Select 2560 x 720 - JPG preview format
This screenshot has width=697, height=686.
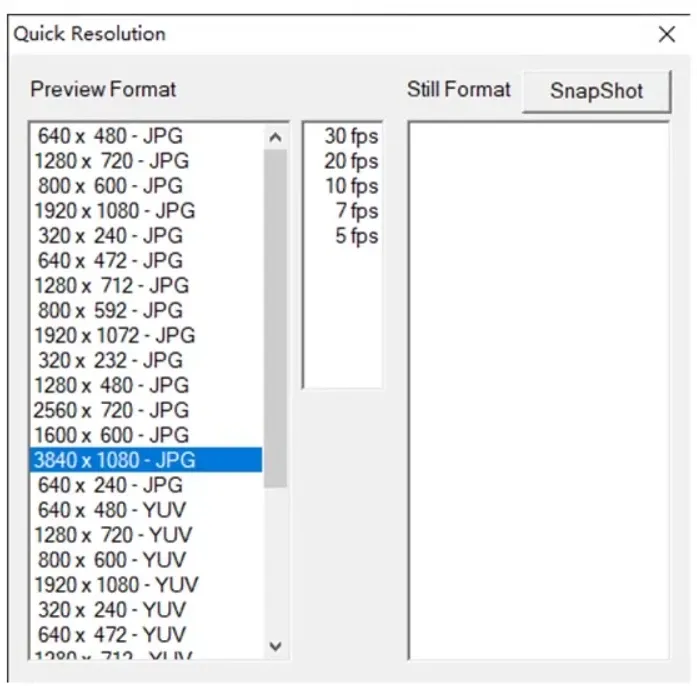coord(146,410)
